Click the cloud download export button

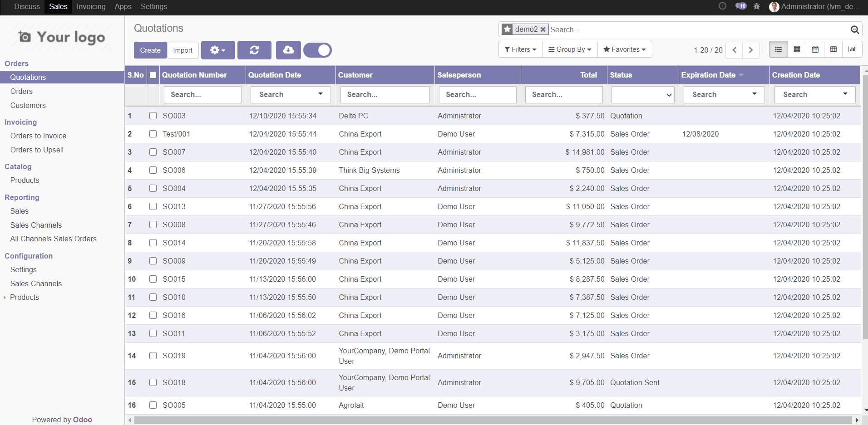(x=288, y=50)
